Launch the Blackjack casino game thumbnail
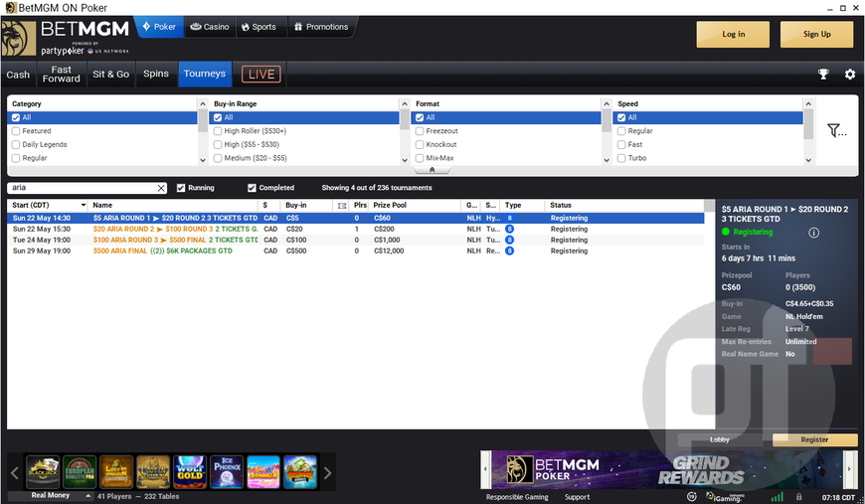Screen dimensions: 865x504 [43, 472]
